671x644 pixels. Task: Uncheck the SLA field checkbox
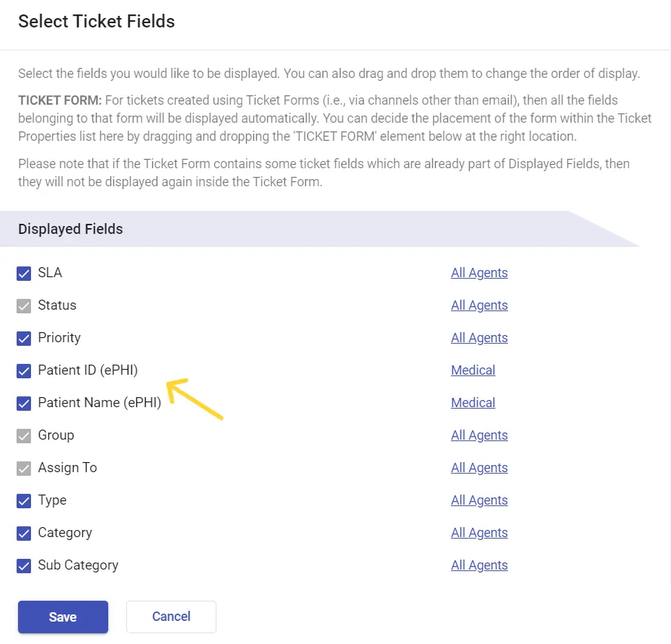pyautogui.click(x=25, y=274)
